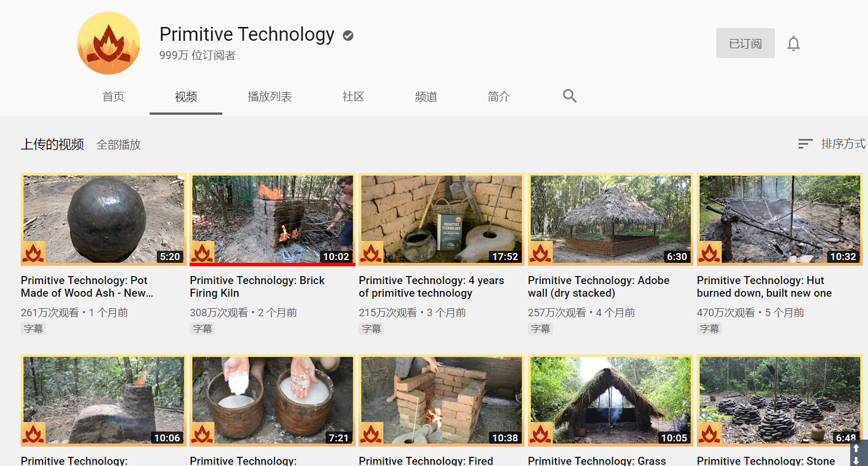Click the 字幕 badge under the Brick Firing Kiln video
Viewport: 868px width, 466px height.
[202, 328]
